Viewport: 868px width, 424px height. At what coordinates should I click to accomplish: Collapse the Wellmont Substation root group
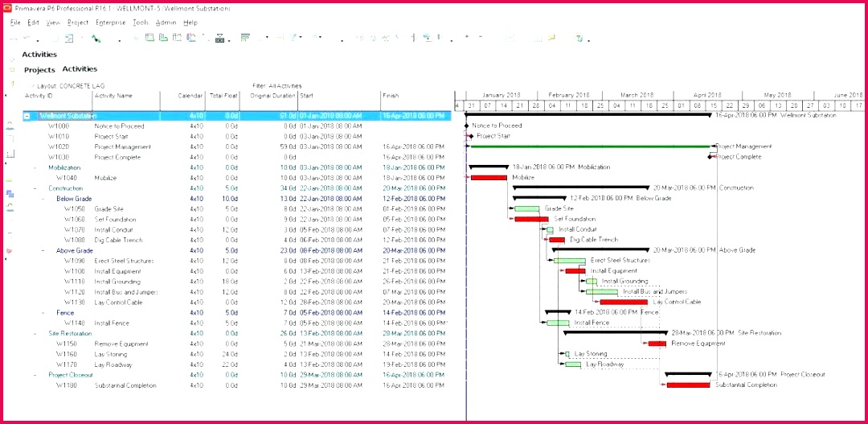point(27,116)
